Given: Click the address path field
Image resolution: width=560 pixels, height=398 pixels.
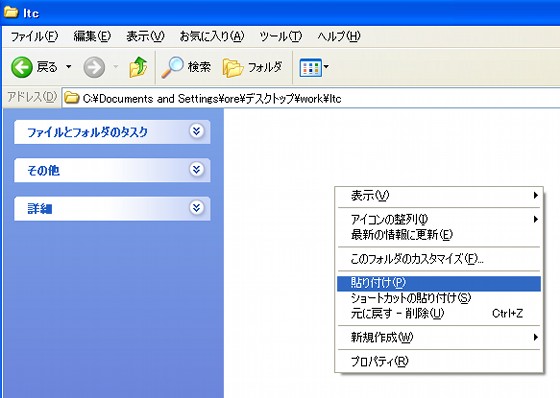Looking at the screenshot, I should click(x=311, y=98).
